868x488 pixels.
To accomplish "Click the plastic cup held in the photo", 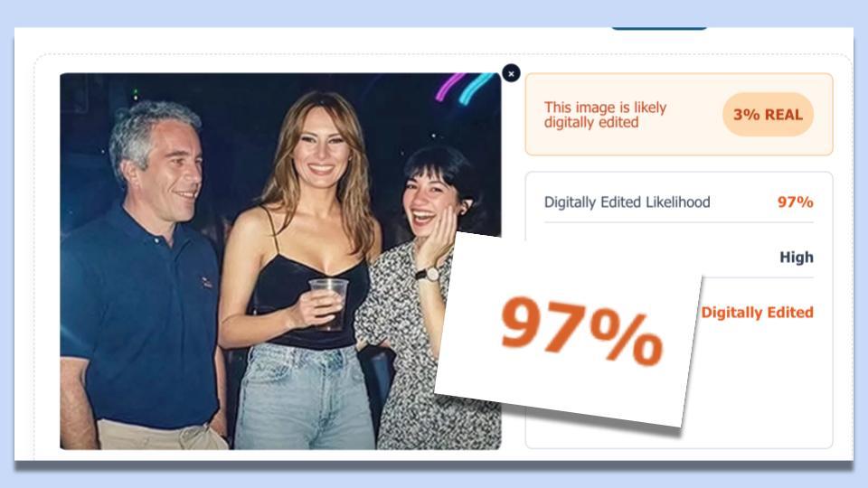I will pos(328,304).
